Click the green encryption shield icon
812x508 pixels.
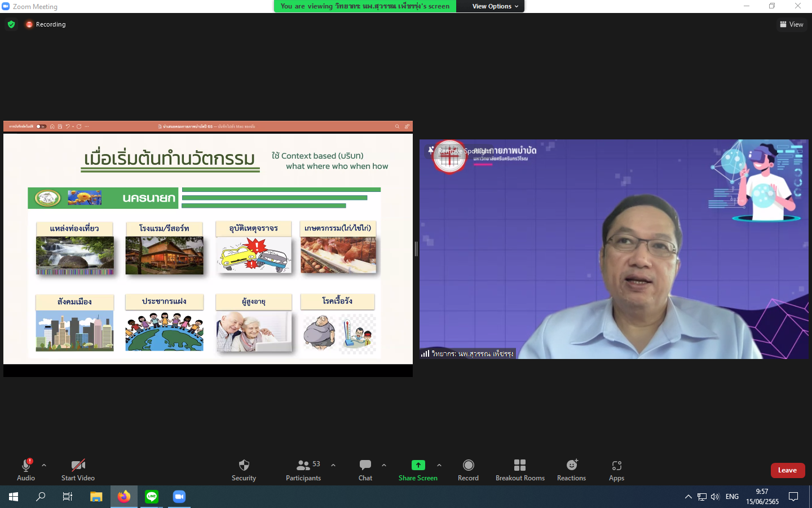[x=11, y=24]
